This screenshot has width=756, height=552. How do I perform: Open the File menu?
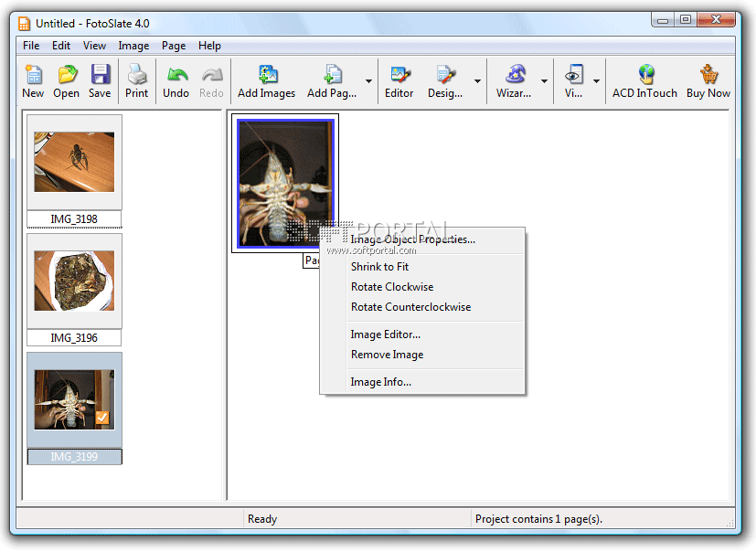tap(31, 46)
